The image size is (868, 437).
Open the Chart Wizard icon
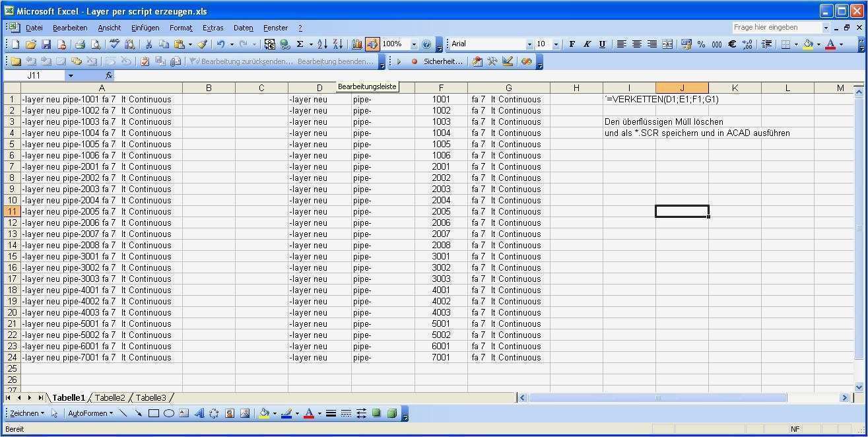(357, 44)
